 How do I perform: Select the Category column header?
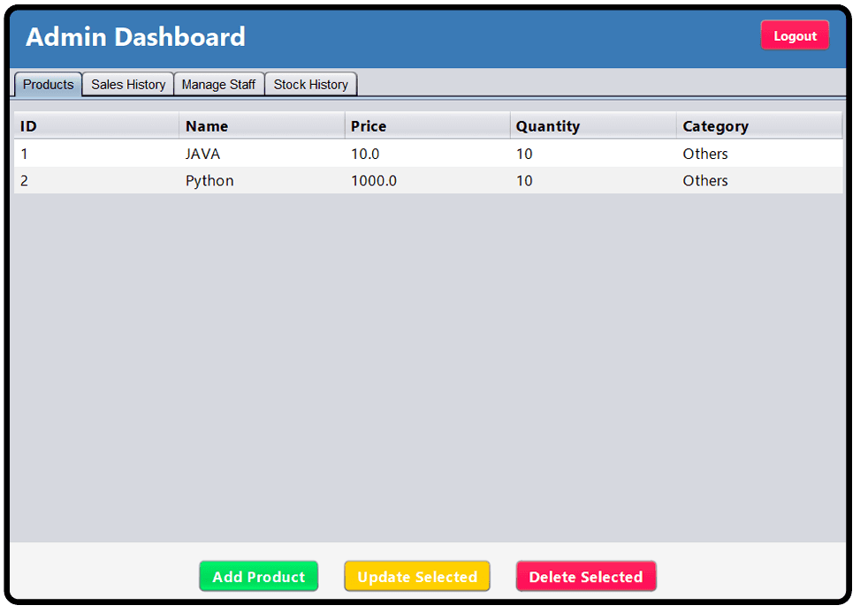(x=758, y=126)
